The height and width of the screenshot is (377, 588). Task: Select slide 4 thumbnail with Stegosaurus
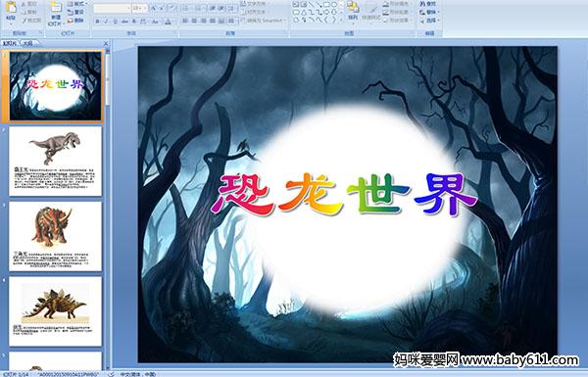(56, 311)
